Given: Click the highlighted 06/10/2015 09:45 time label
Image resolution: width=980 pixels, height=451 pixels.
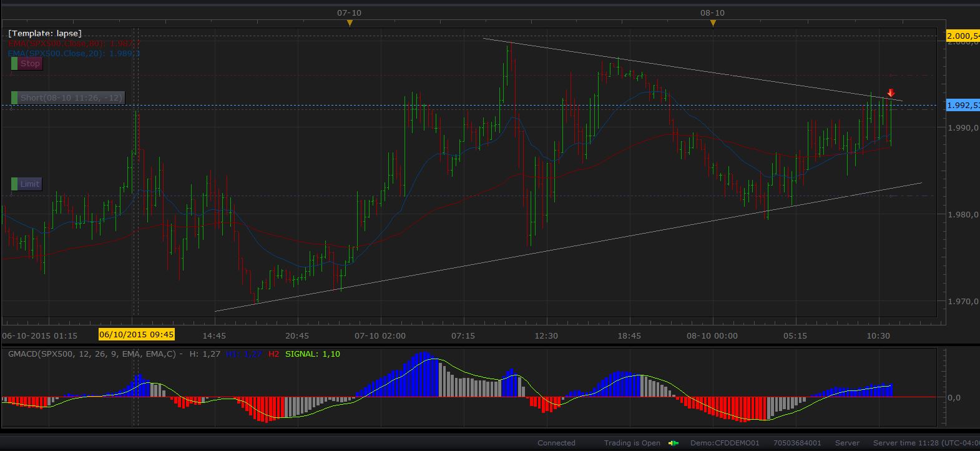Looking at the screenshot, I should coord(136,335).
